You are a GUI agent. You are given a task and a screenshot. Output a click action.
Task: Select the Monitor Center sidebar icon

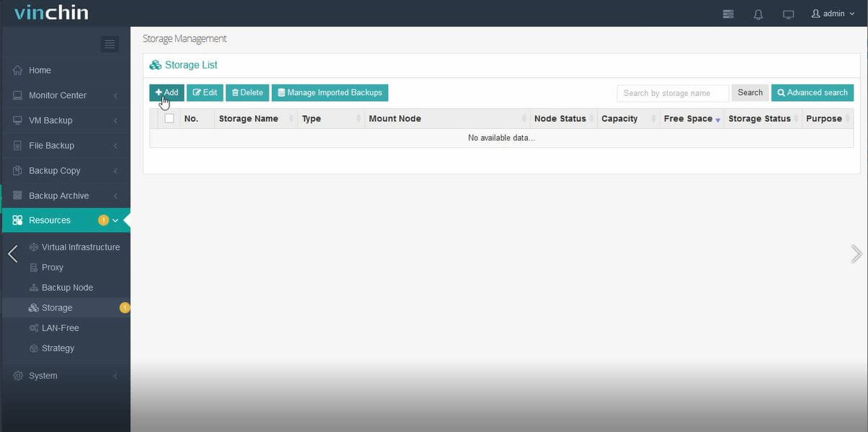coord(16,95)
